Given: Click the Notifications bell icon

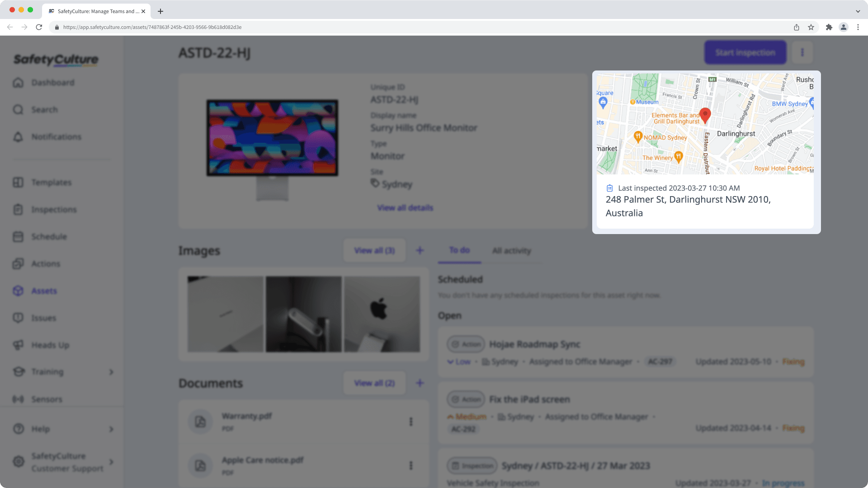Looking at the screenshot, I should click(x=18, y=137).
